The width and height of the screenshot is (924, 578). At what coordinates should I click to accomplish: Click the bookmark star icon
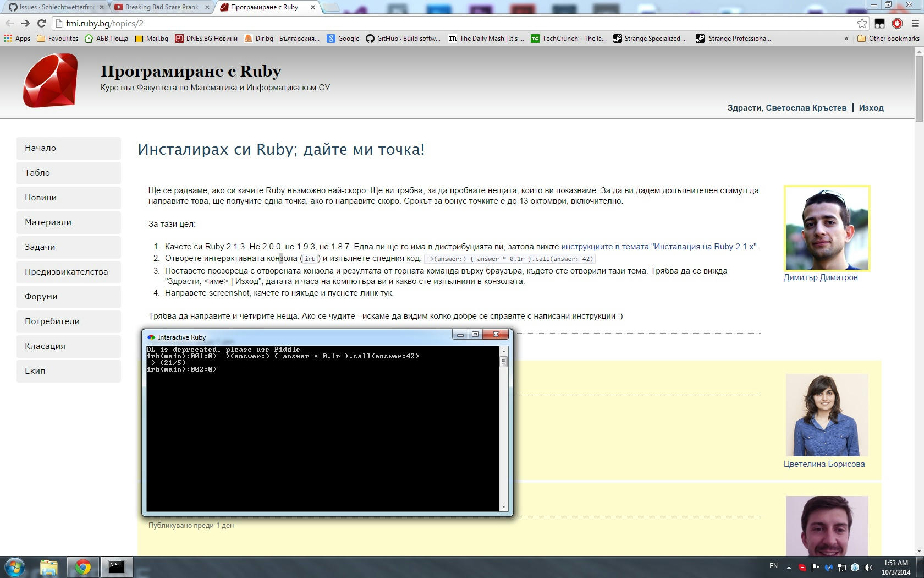click(862, 23)
